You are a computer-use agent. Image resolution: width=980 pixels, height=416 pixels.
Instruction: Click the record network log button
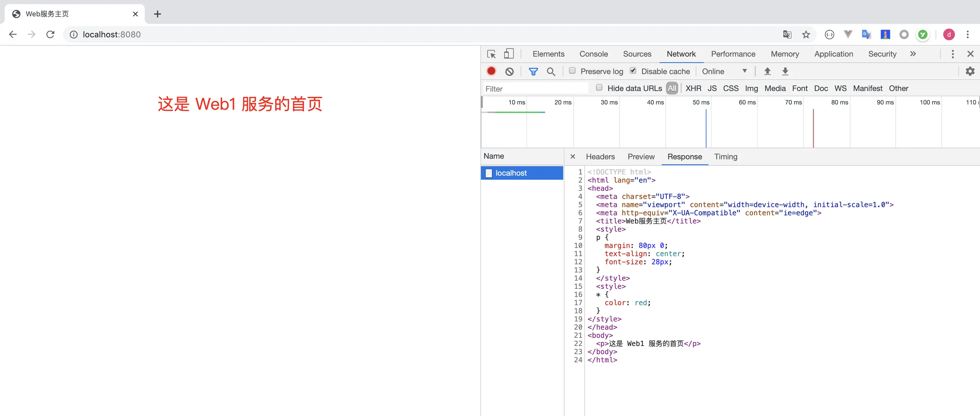coord(491,71)
